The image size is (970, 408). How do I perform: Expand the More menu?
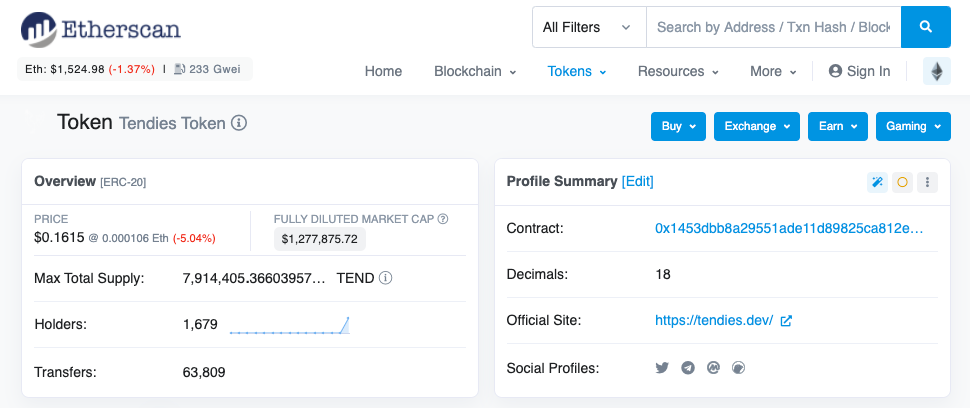pyautogui.click(x=773, y=71)
